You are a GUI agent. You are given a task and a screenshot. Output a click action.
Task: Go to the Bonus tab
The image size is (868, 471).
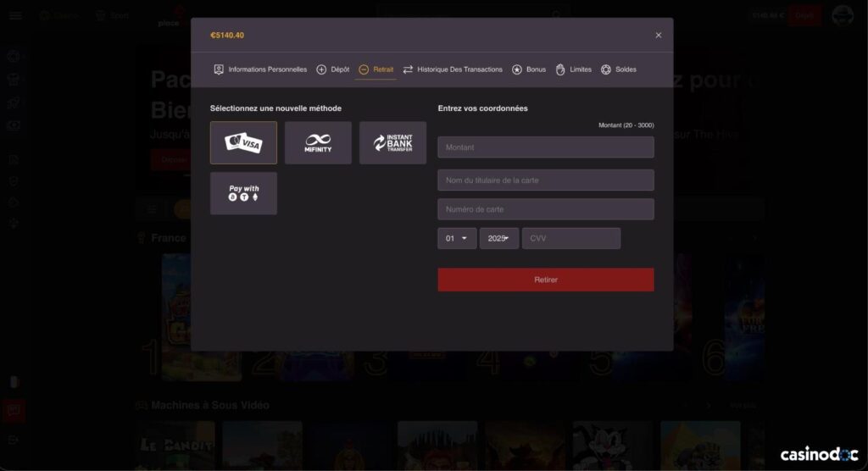click(x=529, y=69)
